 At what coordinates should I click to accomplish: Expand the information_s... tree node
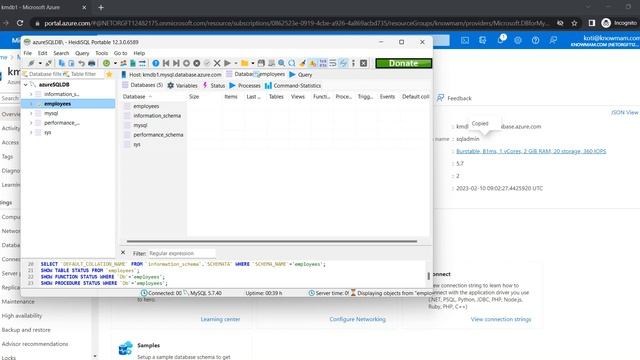[x=31, y=94]
